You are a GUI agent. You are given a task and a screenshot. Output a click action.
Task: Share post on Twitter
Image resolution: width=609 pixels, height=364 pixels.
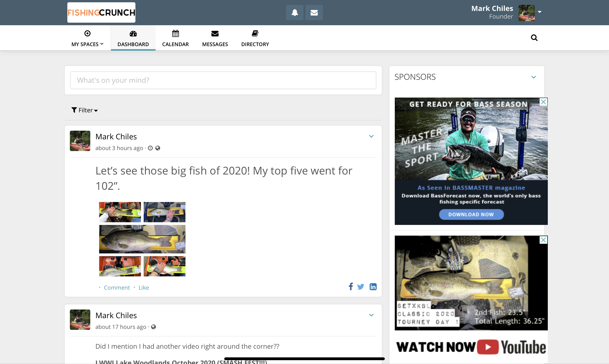point(361,287)
